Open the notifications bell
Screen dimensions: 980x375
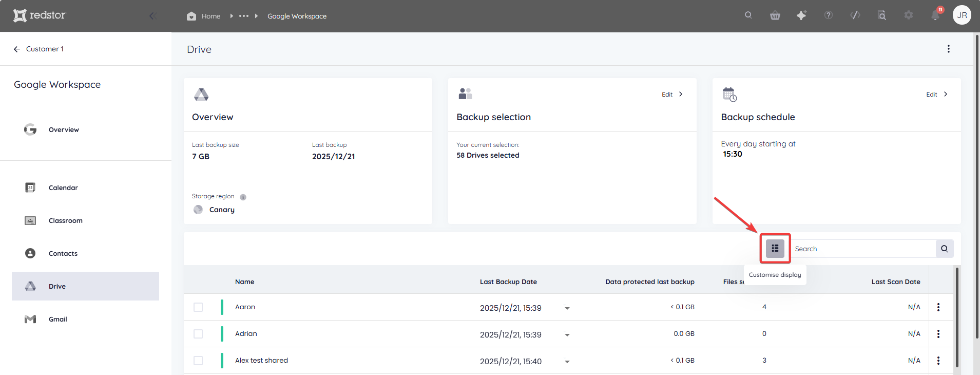pyautogui.click(x=936, y=15)
